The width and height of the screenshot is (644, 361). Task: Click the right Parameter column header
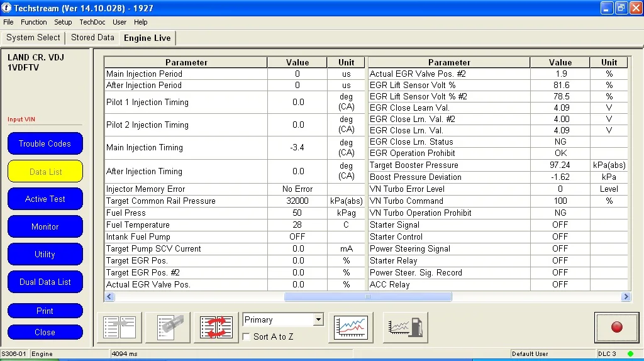pos(449,62)
